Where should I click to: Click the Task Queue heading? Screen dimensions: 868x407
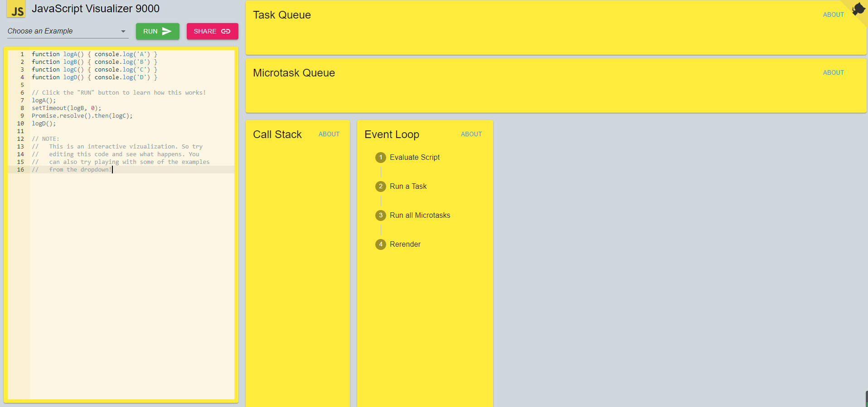[x=282, y=15]
